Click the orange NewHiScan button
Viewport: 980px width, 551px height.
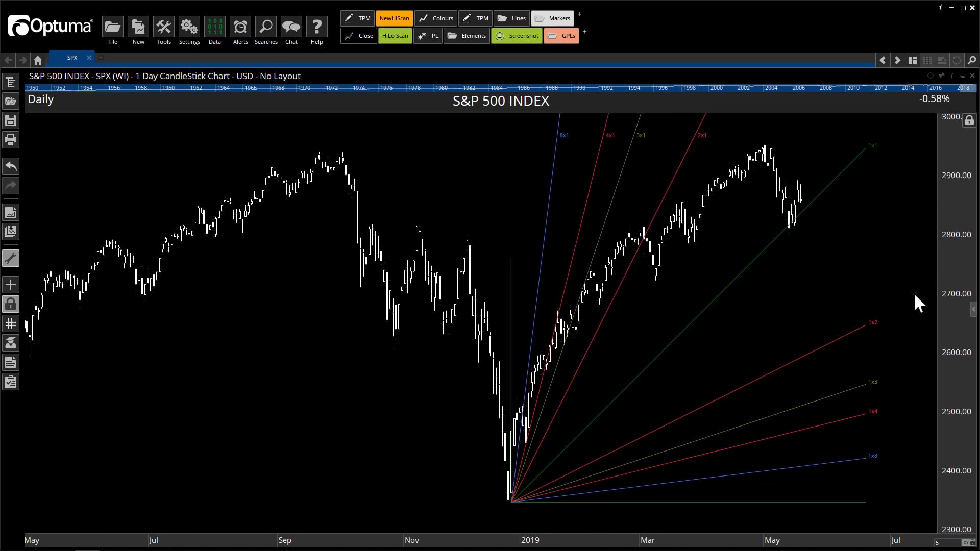[394, 18]
